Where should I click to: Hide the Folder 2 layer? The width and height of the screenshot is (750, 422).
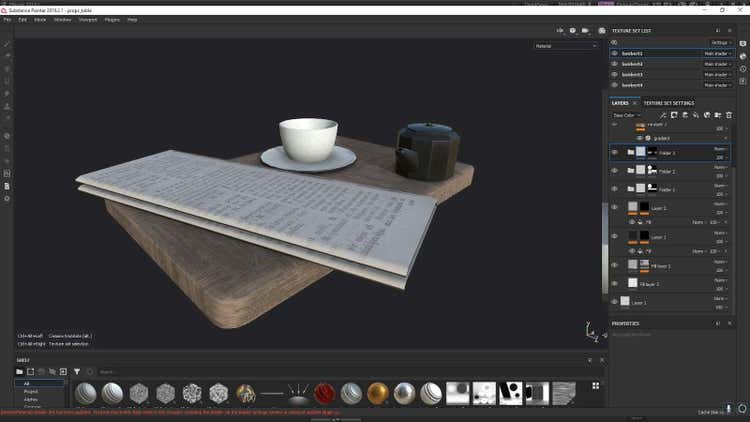coord(615,171)
